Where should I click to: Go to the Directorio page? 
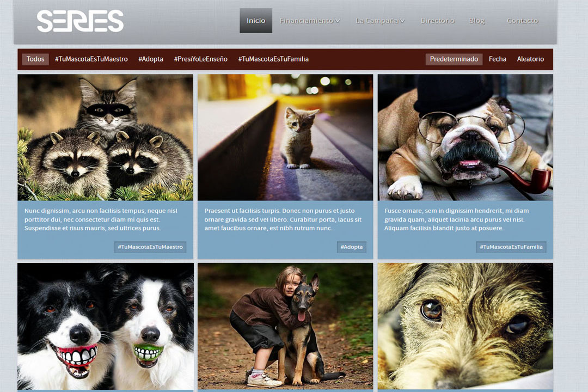tap(437, 21)
